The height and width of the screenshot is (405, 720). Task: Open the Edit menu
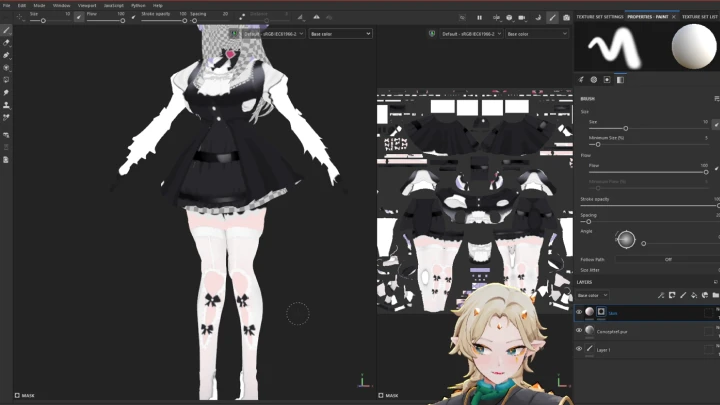tap(22, 6)
